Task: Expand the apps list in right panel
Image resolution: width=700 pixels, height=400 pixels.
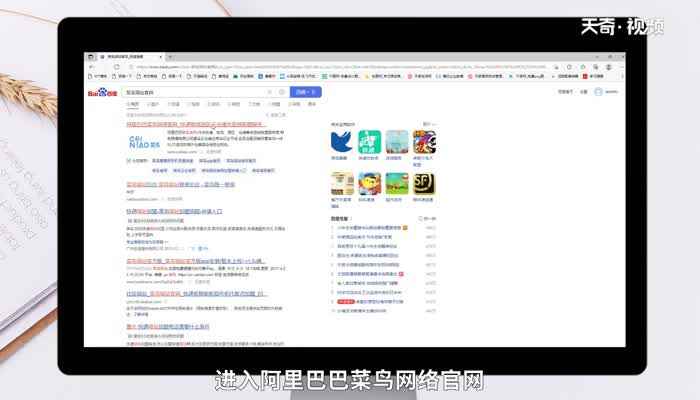Action: click(429, 124)
